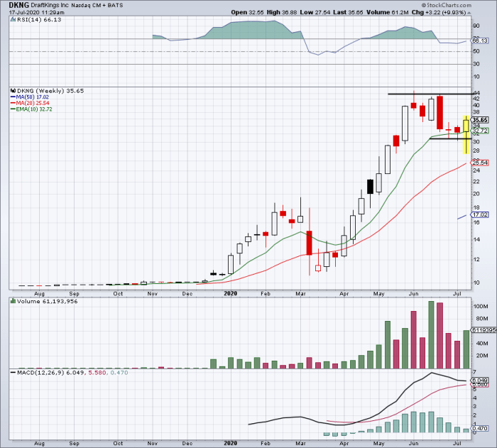Viewport: 497px width, 448px height.
Task: Open the StockCharts.com copyright link
Action: tap(447, 5)
